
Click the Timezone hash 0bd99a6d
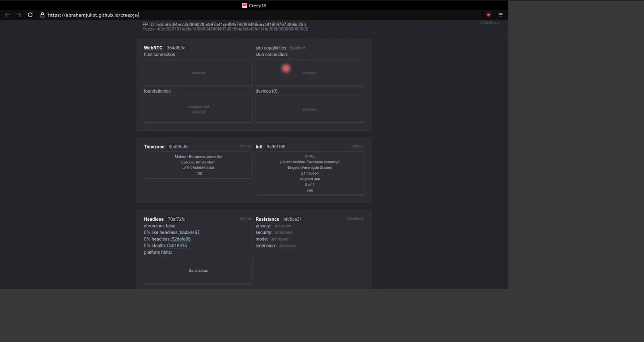click(x=178, y=147)
